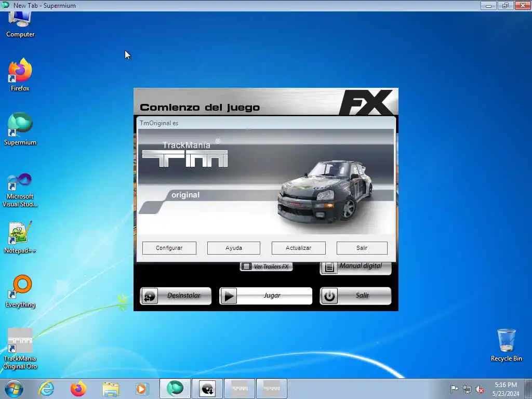The height and width of the screenshot is (399, 532).
Task: Click the Manual digital label
Action: tap(361, 265)
